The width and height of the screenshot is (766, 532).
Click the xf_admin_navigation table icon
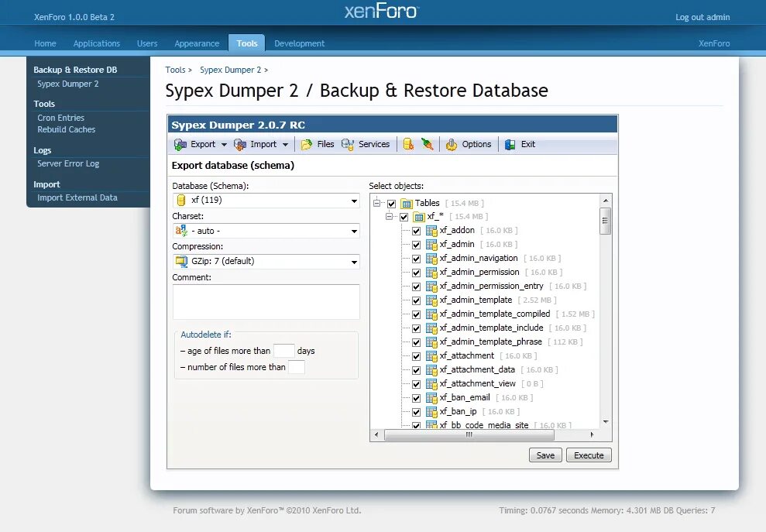pos(431,259)
